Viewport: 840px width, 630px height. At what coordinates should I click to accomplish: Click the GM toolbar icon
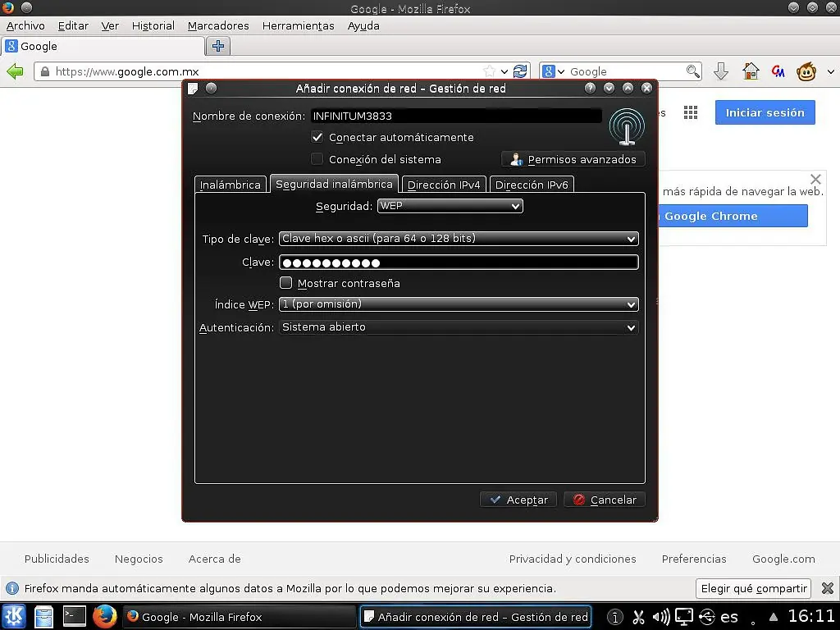pos(778,71)
